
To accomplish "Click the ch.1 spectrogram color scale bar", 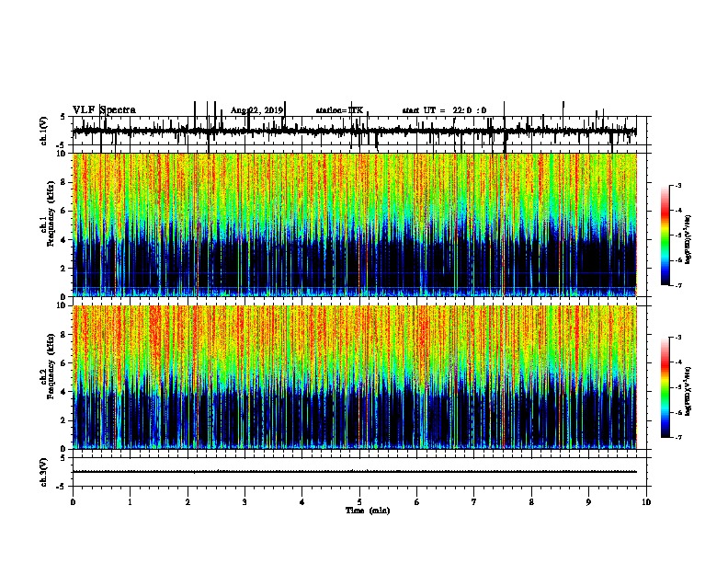I will coord(665,236).
